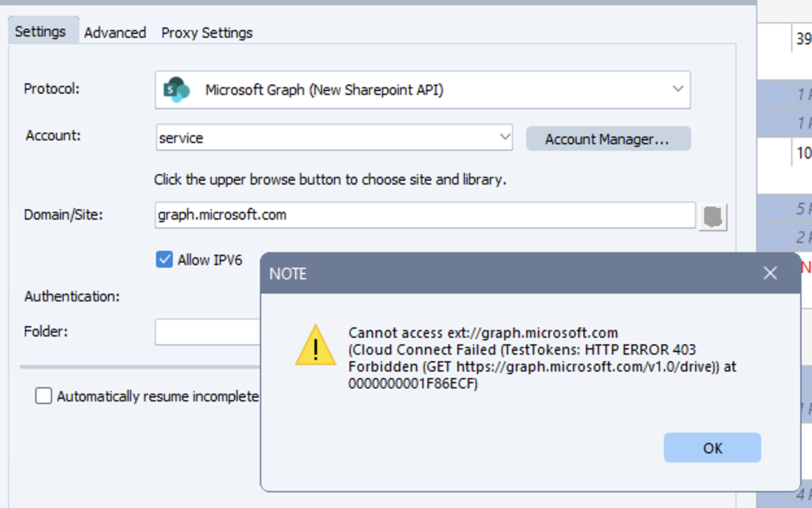Click the Authentication: label
Image resolution: width=812 pixels, height=508 pixels.
[x=72, y=296]
